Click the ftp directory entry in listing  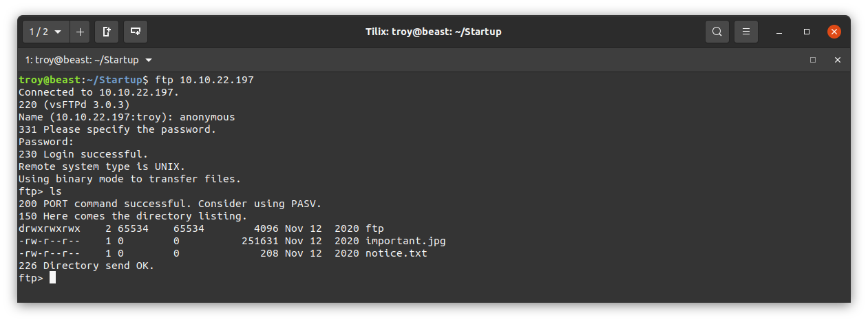(x=374, y=228)
